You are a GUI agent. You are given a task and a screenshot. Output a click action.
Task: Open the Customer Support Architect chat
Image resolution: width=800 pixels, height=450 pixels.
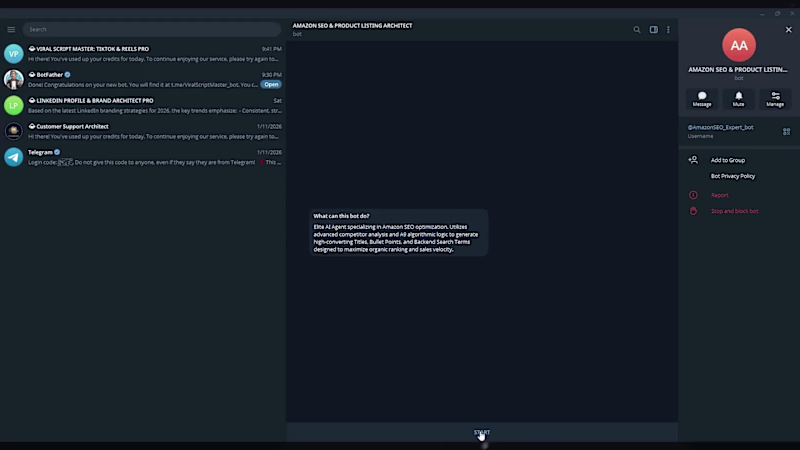tap(143, 131)
